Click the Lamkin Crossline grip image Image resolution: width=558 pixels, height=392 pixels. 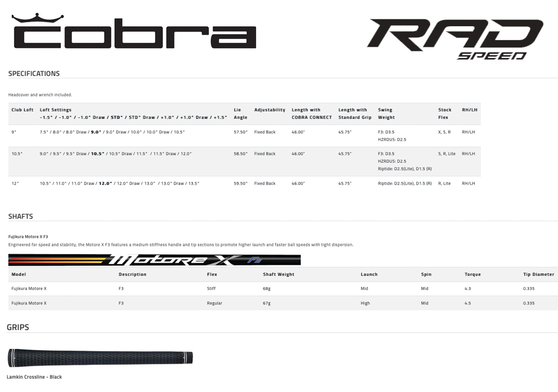(100, 357)
